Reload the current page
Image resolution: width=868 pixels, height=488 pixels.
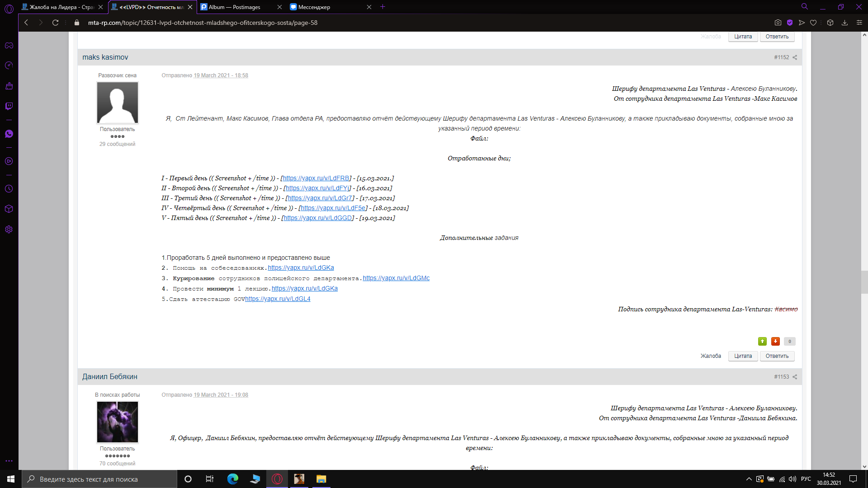pos(55,23)
